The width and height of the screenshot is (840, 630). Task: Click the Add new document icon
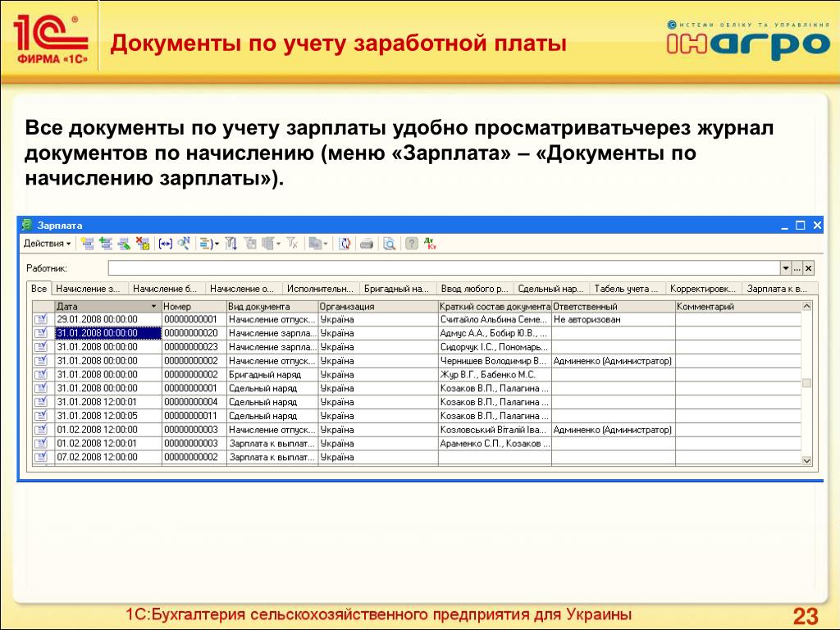(87, 244)
